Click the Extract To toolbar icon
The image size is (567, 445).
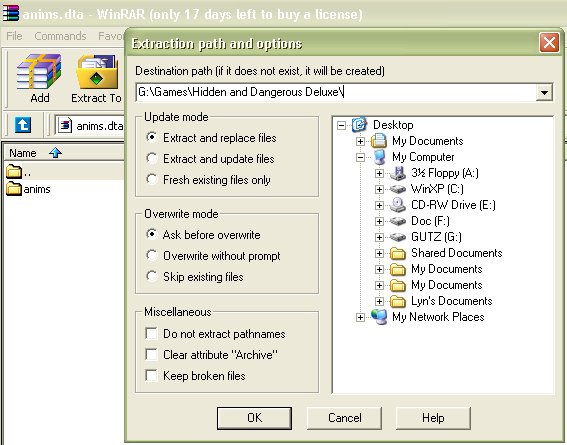[97, 72]
